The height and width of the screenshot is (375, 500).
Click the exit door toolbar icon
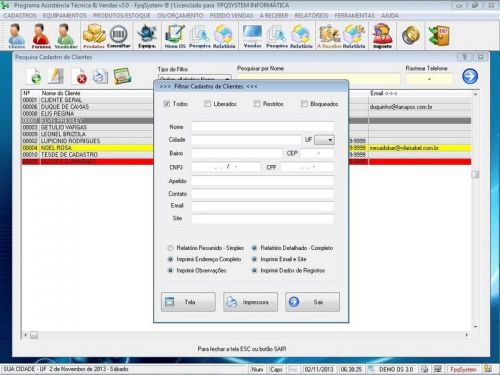point(439,35)
